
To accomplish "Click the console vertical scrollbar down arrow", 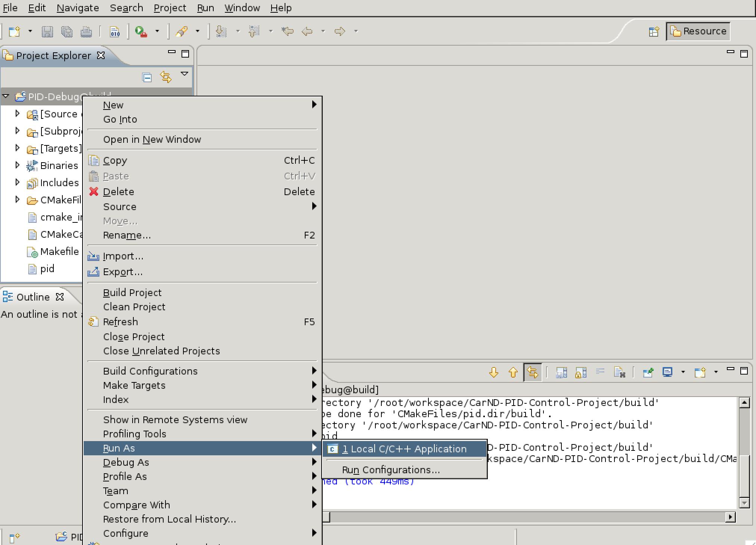I will (x=744, y=503).
